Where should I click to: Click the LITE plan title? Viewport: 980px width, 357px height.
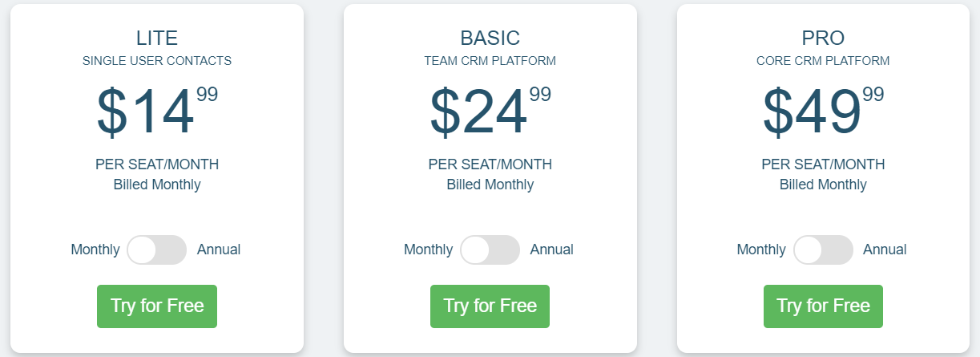click(x=157, y=38)
